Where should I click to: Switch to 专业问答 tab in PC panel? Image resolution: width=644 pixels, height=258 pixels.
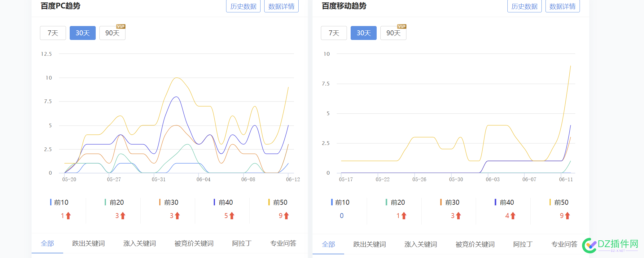coord(283,243)
